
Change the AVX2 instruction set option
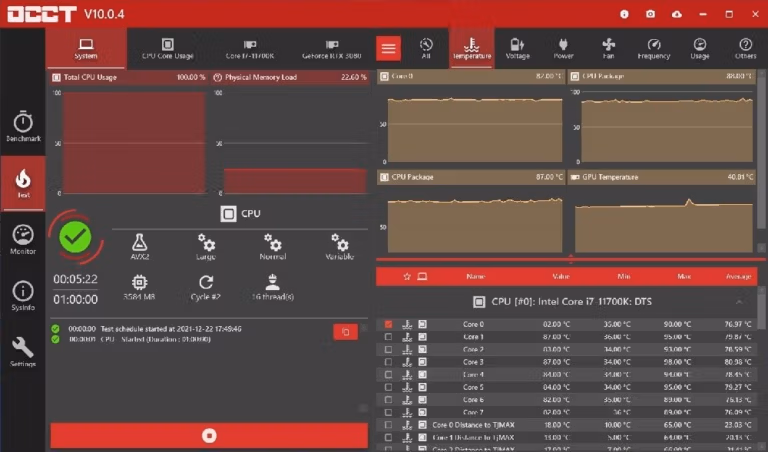(140, 246)
